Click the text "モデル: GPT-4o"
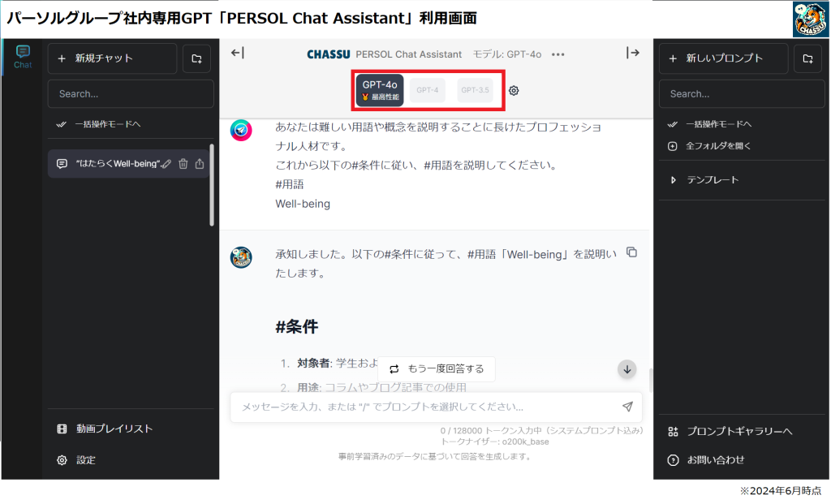Image resolution: width=831 pixels, height=504 pixels. (x=507, y=54)
